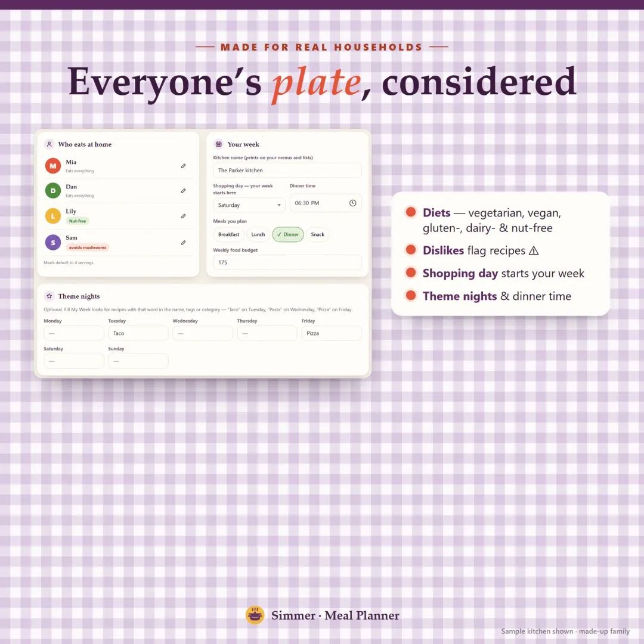Click the Sample kitchen shown disclaimer text
The image size is (644, 644).
point(565,631)
